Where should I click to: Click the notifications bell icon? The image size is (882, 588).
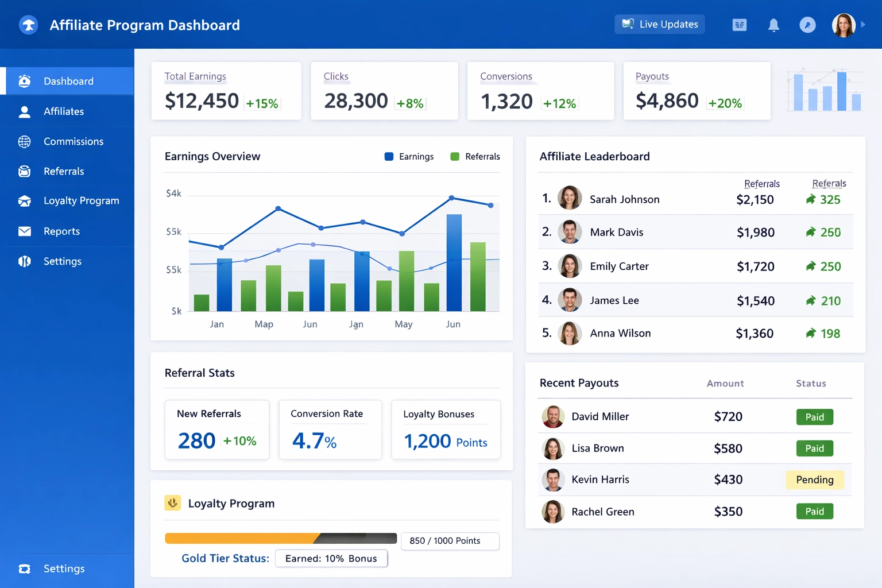tap(773, 25)
